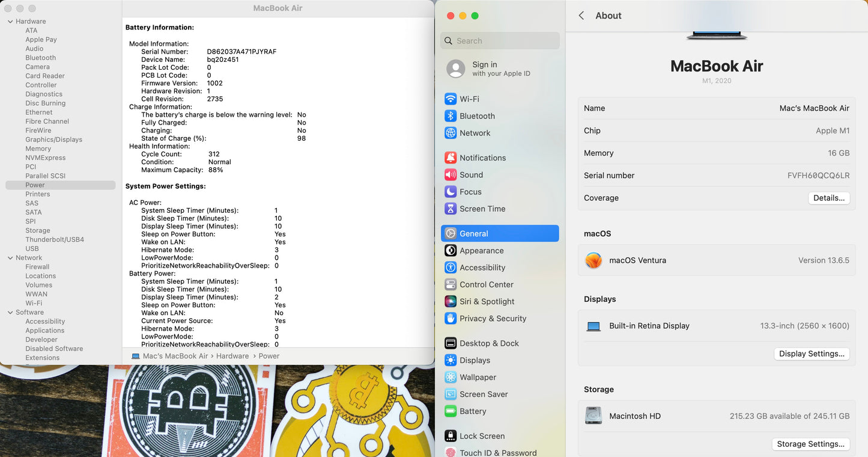Collapse the Software tree section
This screenshot has height=457, width=868.
tap(10, 313)
